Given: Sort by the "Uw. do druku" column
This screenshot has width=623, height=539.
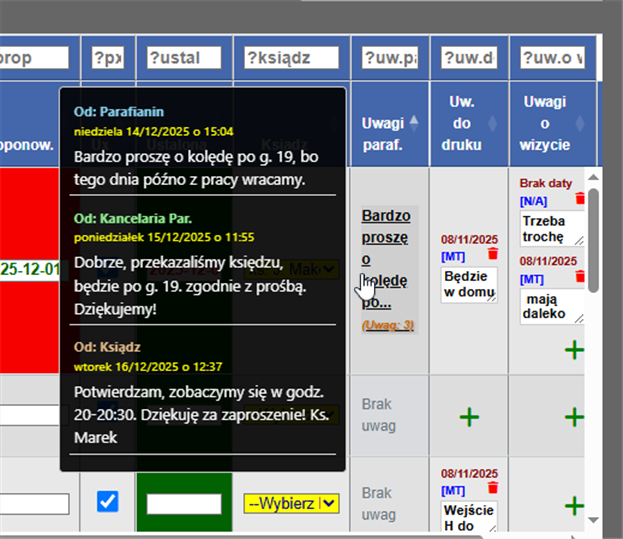Looking at the screenshot, I should 493,123.
